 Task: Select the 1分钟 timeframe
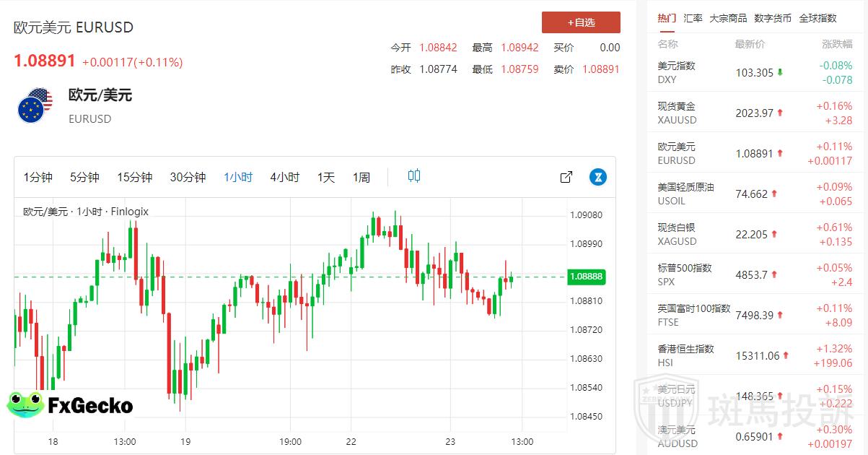pos(38,177)
